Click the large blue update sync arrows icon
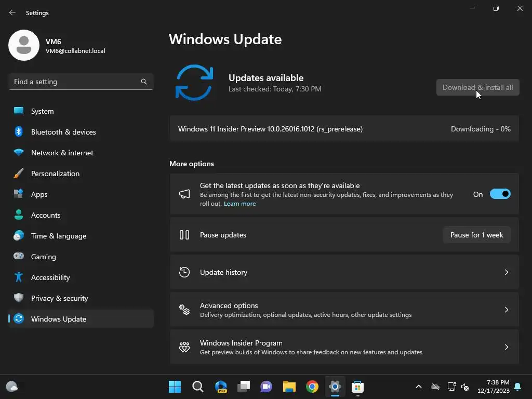Image resolution: width=532 pixels, height=399 pixels. [x=194, y=83]
